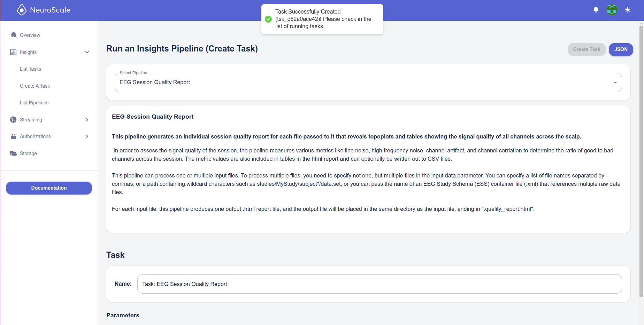The height and width of the screenshot is (325, 644).
Task: Collapse the Insights menu chevron
Action: tap(87, 52)
